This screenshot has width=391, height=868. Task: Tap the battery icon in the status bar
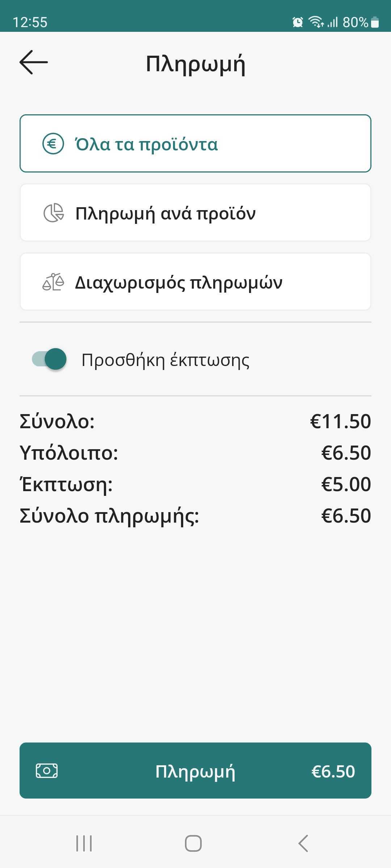(x=375, y=22)
